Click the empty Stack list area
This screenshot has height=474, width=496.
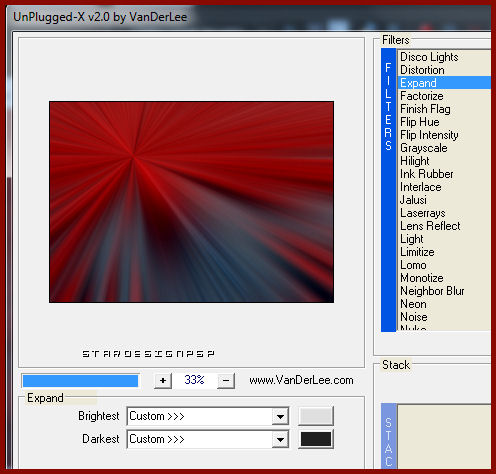pyautogui.click(x=444, y=437)
